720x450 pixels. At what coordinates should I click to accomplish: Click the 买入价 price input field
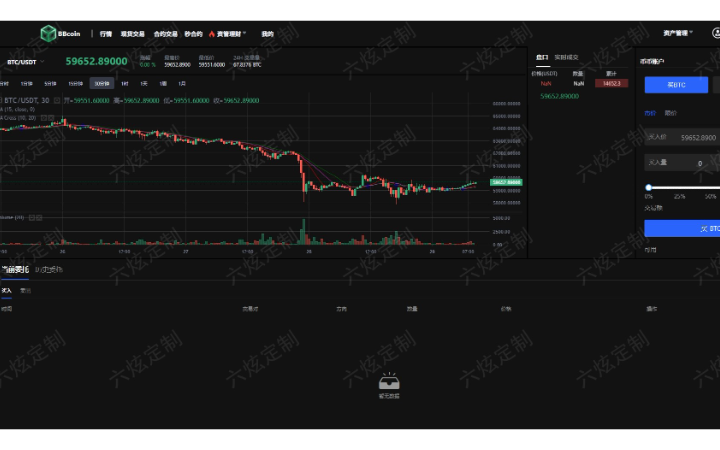click(x=682, y=137)
